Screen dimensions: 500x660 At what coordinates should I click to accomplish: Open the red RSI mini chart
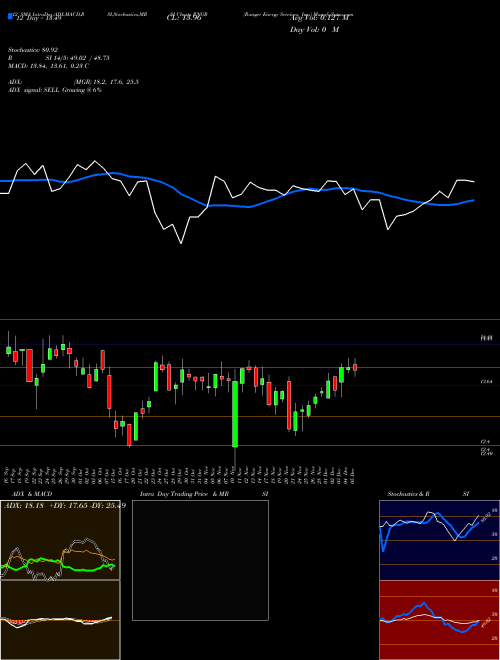pyautogui.click(x=439, y=620)
